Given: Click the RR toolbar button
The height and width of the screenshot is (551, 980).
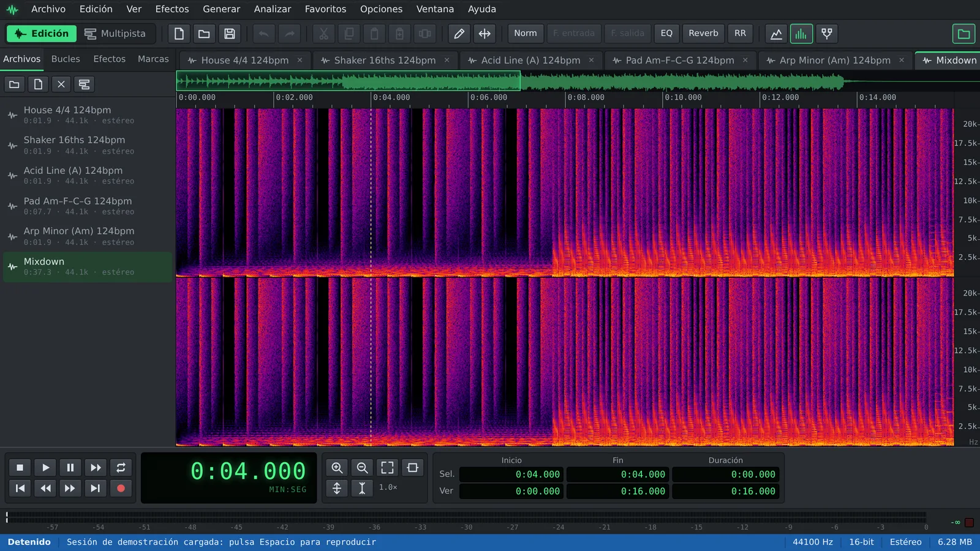Looking at the screenshot, I should (740, 34).
